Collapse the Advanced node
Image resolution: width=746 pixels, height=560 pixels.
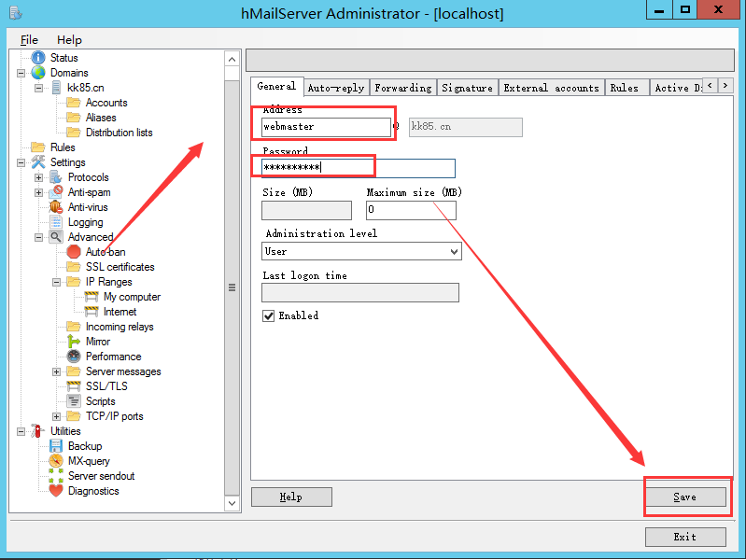pyautogui.click(x=38, y=237)
